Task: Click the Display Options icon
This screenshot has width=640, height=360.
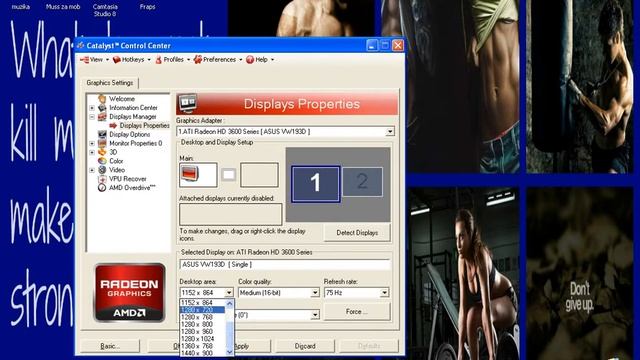Action: pos(102,134)
